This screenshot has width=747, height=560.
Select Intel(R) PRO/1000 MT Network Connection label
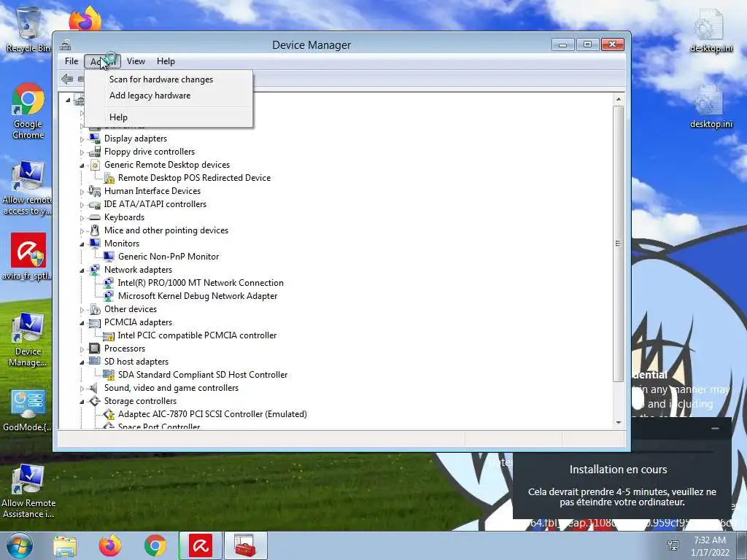click(x=201, y=283)
